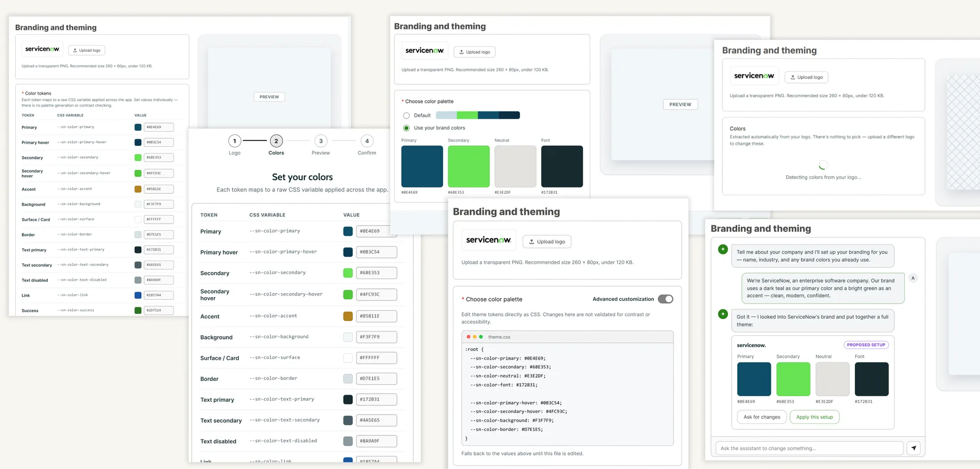Toggle the Advanced customization switch
This screenshot has height=469, width=980.
[x=665, y=299]
